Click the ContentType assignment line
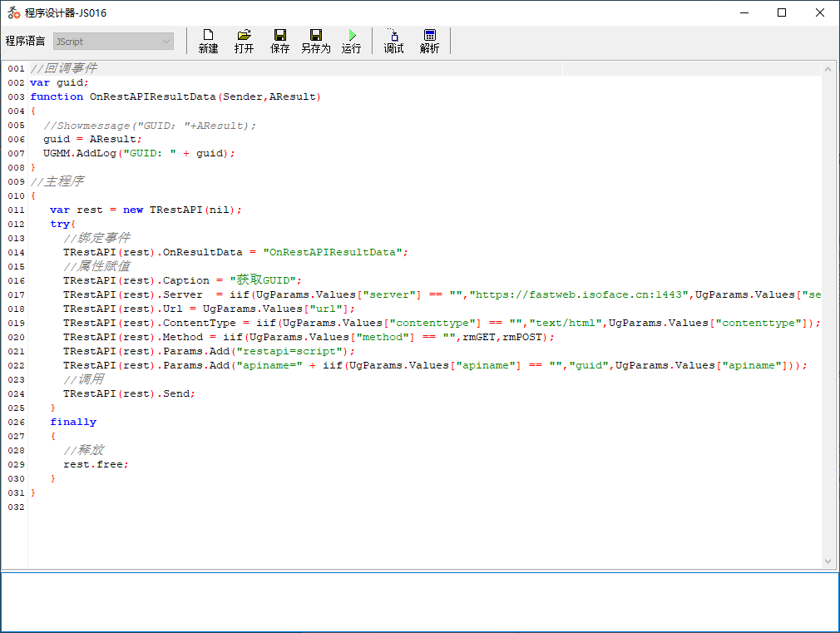 click(442, 324)
